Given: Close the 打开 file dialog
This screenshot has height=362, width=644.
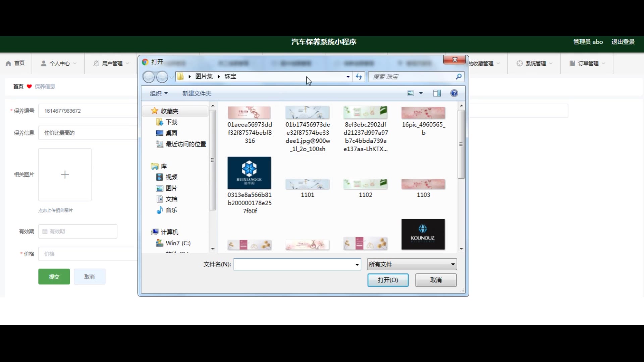Looking at the screenshot, I should [x=454, y=60].
